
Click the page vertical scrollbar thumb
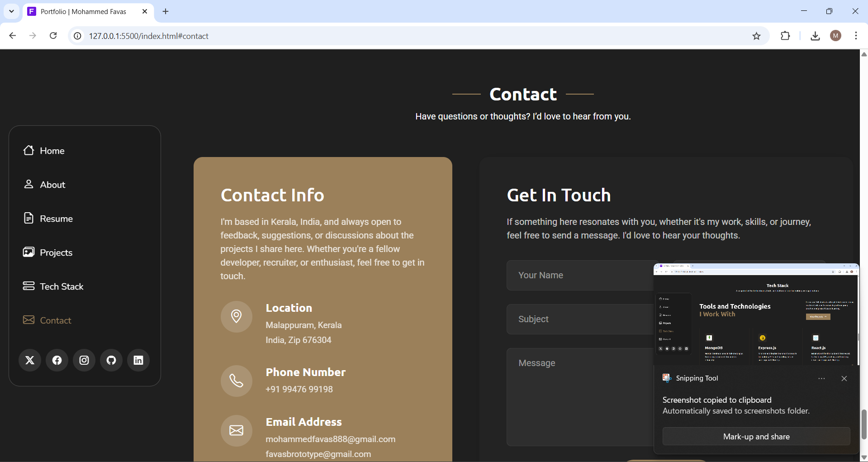click(x=864, y=424)
